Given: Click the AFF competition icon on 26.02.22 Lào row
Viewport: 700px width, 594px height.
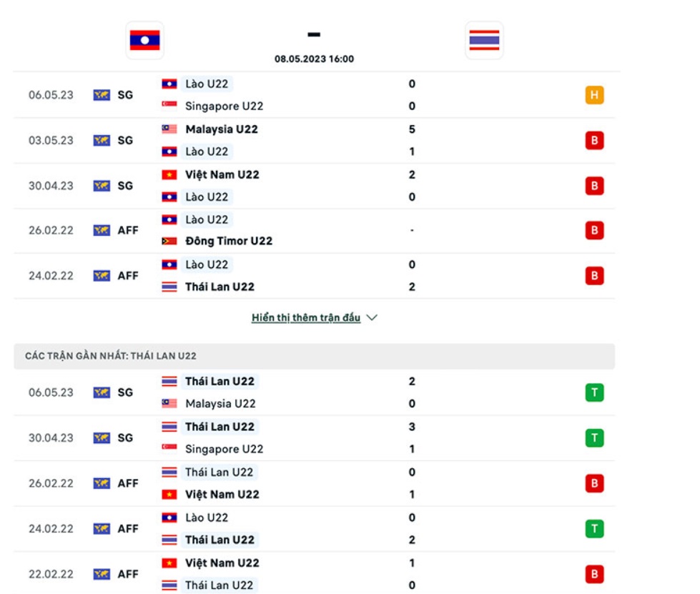Looking at the screenshot, I should [102, 230].
